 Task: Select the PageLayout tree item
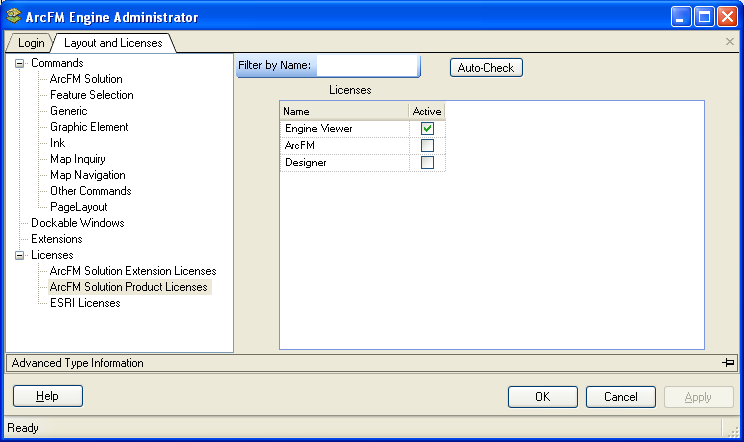[79, 207]
